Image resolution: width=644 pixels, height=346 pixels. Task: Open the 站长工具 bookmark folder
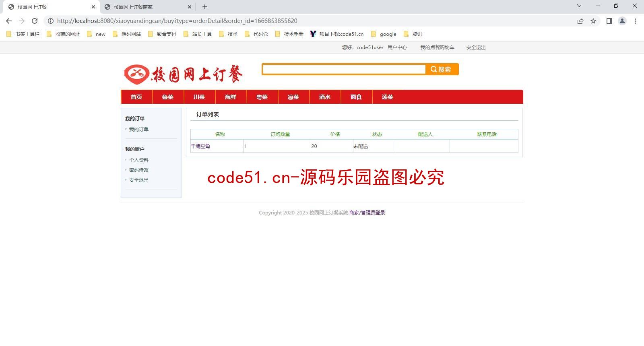(x=198, y=34)
